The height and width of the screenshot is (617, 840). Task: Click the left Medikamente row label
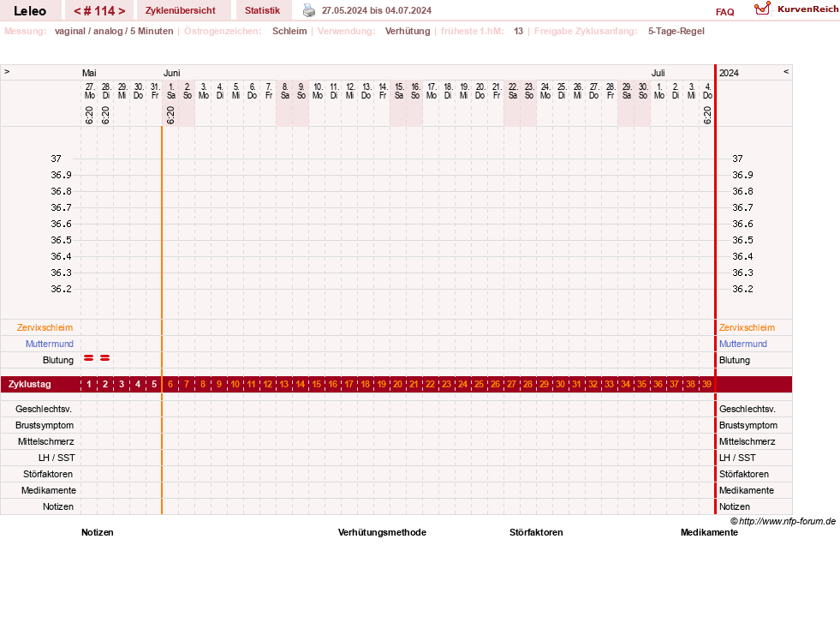point(49,490)
